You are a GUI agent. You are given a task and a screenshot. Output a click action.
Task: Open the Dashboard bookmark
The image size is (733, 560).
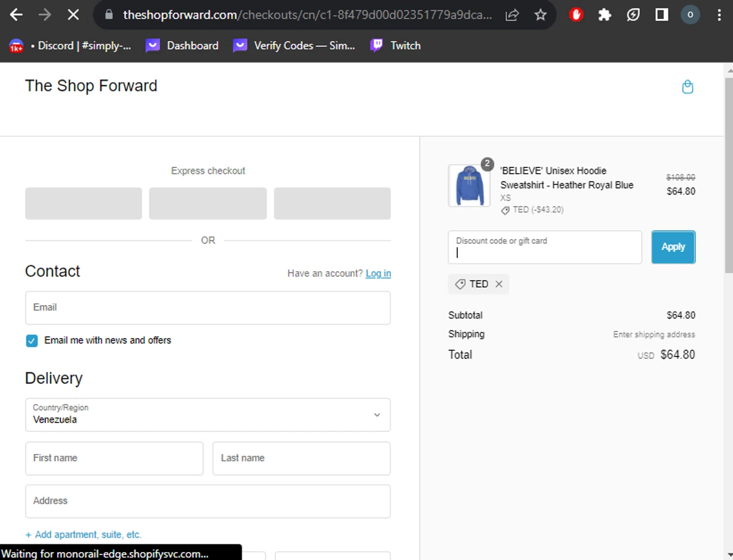[183, 45]
